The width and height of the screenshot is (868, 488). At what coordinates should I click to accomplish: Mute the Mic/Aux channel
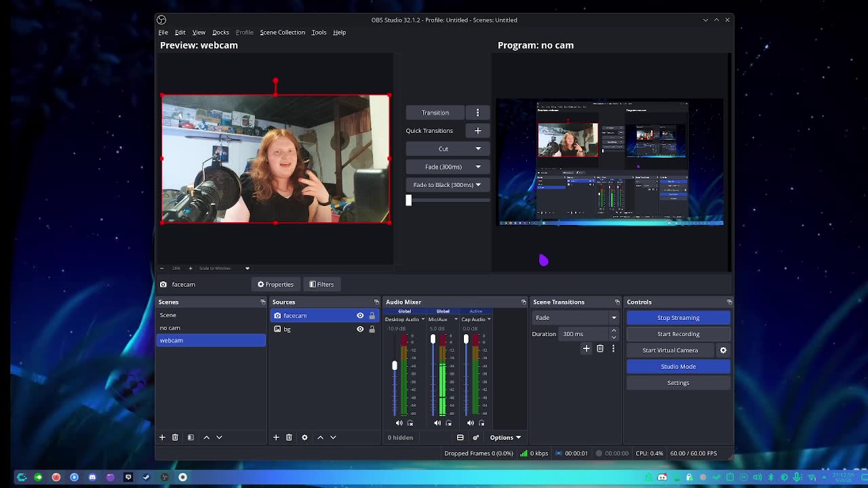[437, 423]
